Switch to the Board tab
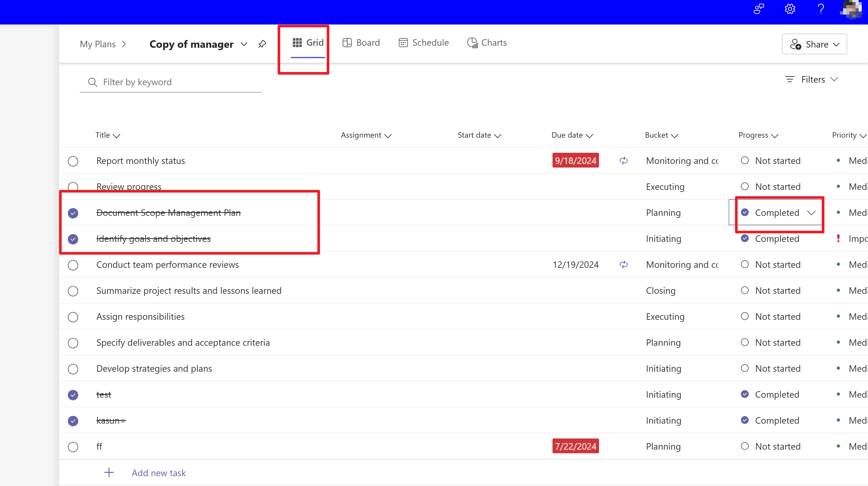This screenshot has width=868, height=486. point(361,43)
